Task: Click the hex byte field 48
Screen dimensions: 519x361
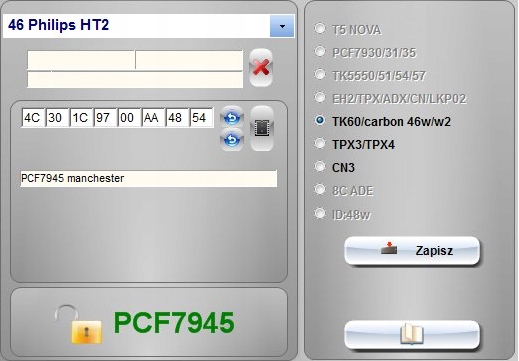Action: point(177,117)
